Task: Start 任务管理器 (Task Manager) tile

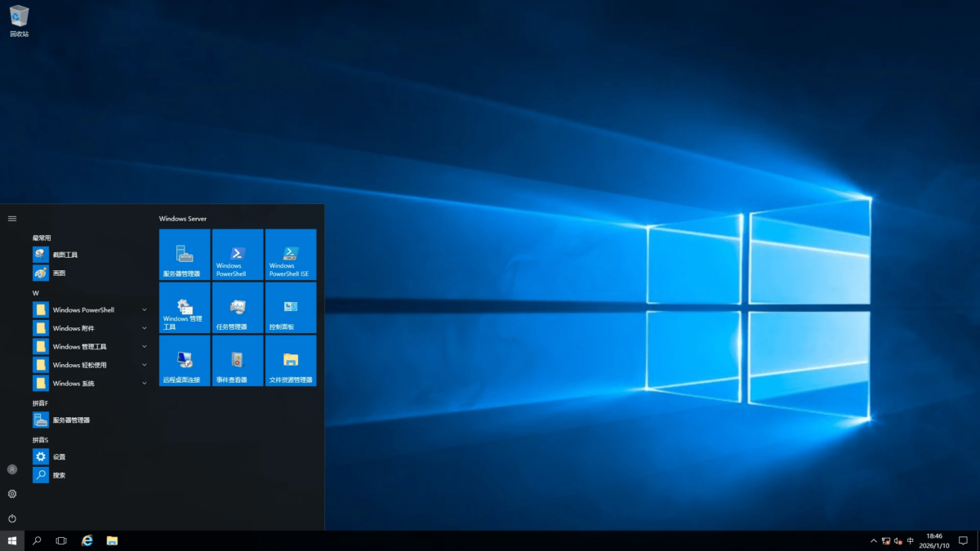Action: [x=237, y=308]
